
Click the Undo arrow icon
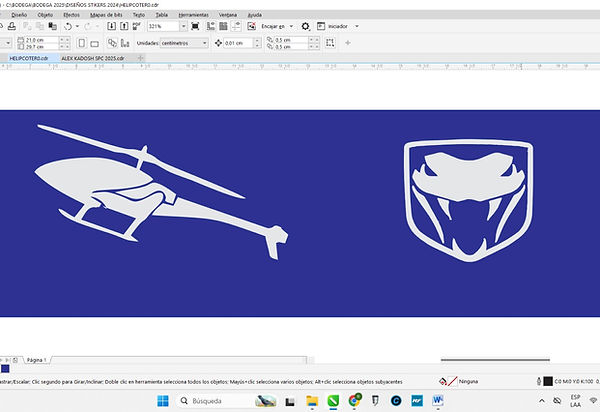68,26
